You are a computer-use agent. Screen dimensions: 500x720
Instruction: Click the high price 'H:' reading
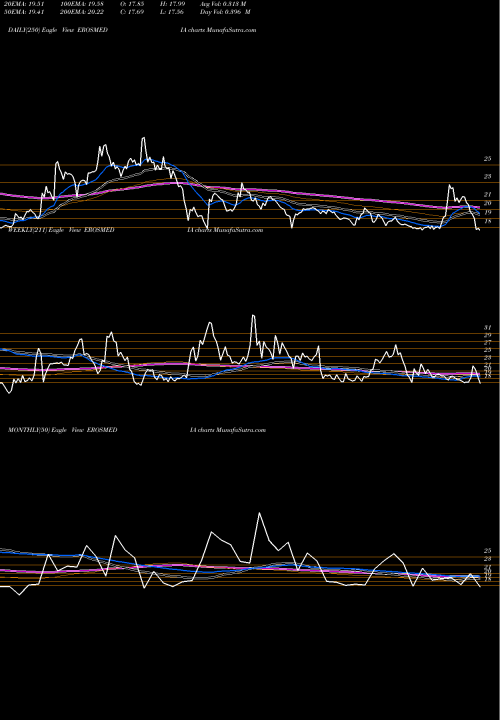(x=172, y=4)
